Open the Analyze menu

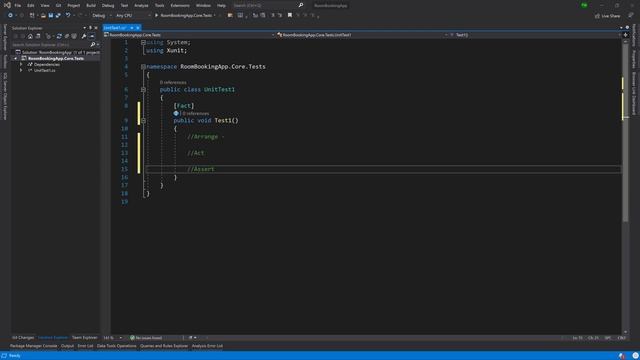point(141,5)
